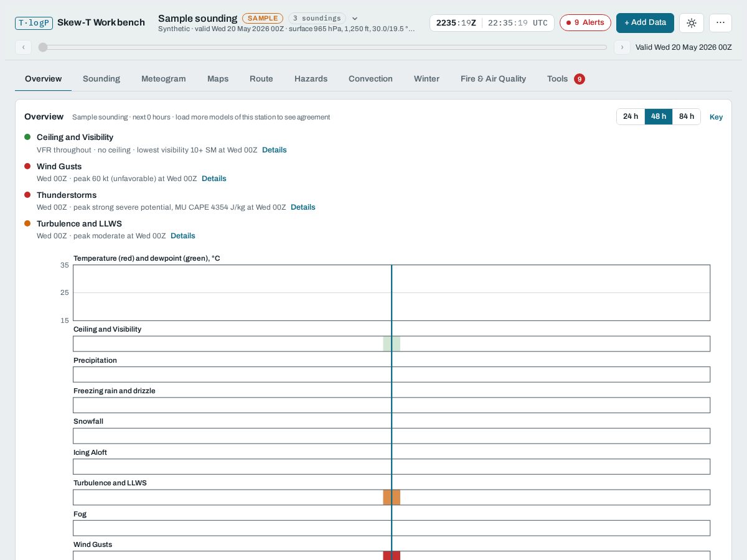Click the SAMPLE badge
Image resolution: width=747 pixels, height=560 pixels.
263,19
